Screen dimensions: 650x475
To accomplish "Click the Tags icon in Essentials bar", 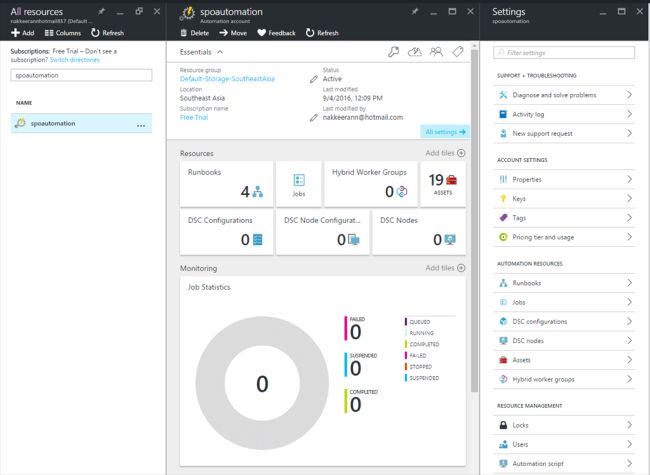I will coord(457,51).
